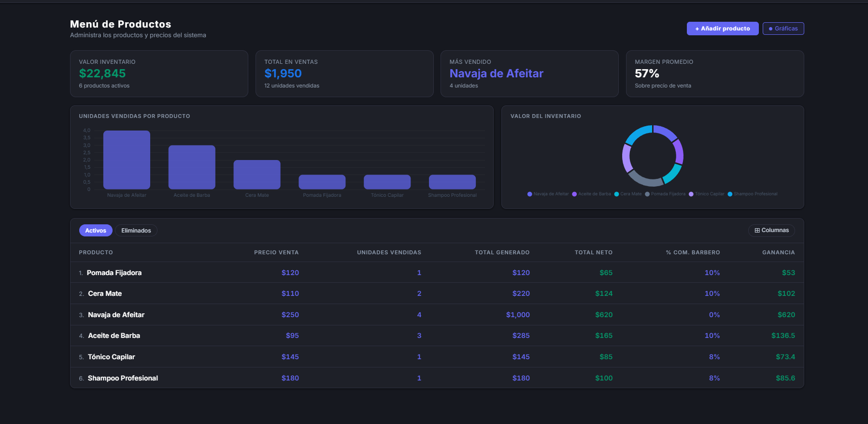The height and width of the screenshot is (424, 868).
Task: Click the $53 ganancia for Pomada Fijadora
Action: 788,273
